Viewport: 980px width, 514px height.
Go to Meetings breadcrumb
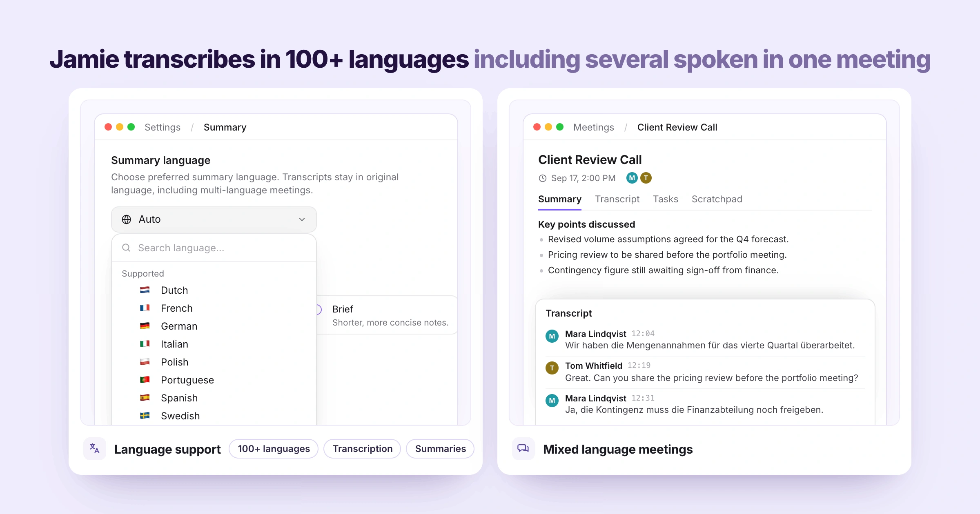coord(594,127)
